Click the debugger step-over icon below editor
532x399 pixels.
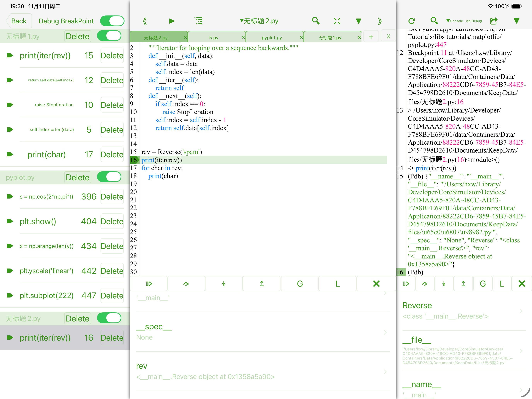(186, 284)
